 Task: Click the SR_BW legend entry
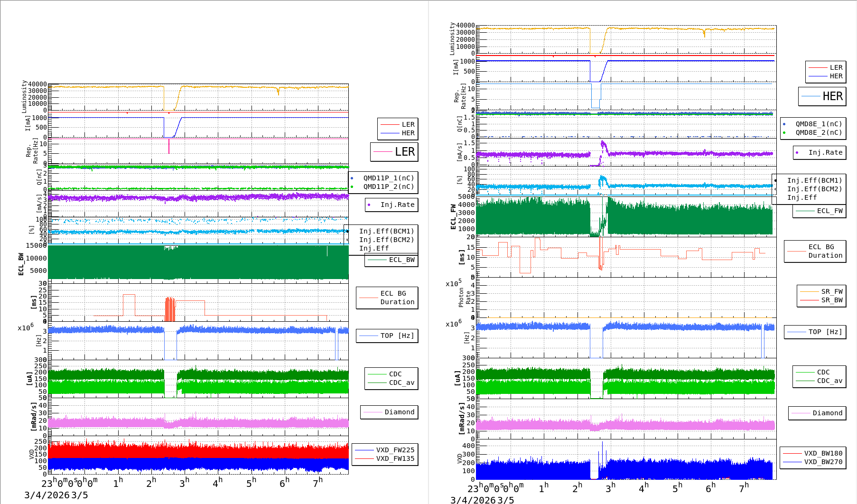[x=831, y=300]
